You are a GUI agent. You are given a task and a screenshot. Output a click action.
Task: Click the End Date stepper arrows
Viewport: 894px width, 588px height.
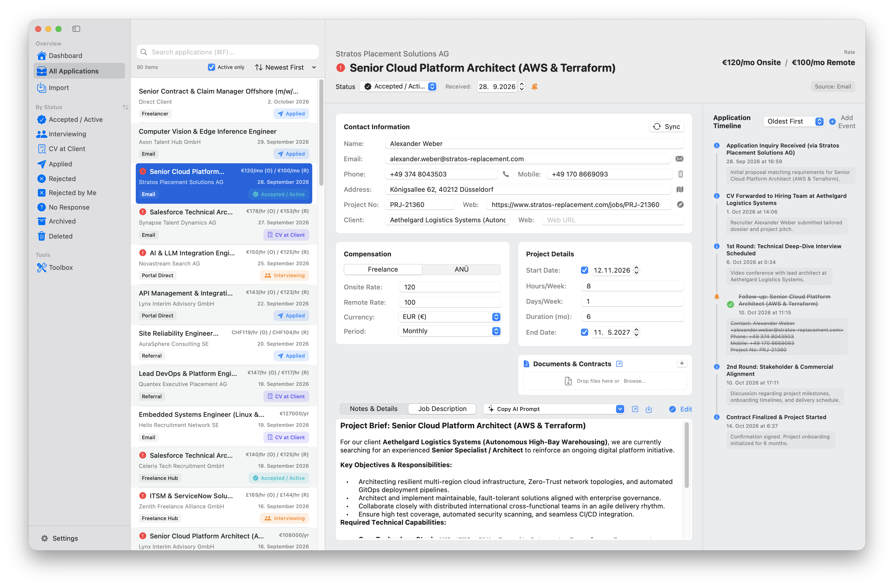pos(636,332)
